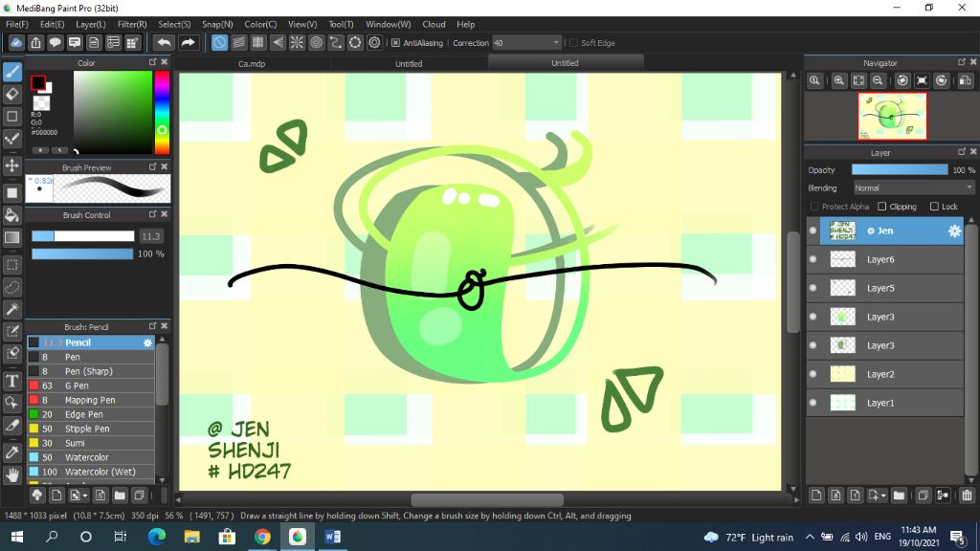
Task: Zoom in on the Navigator panel
Action: pos(838,80)
